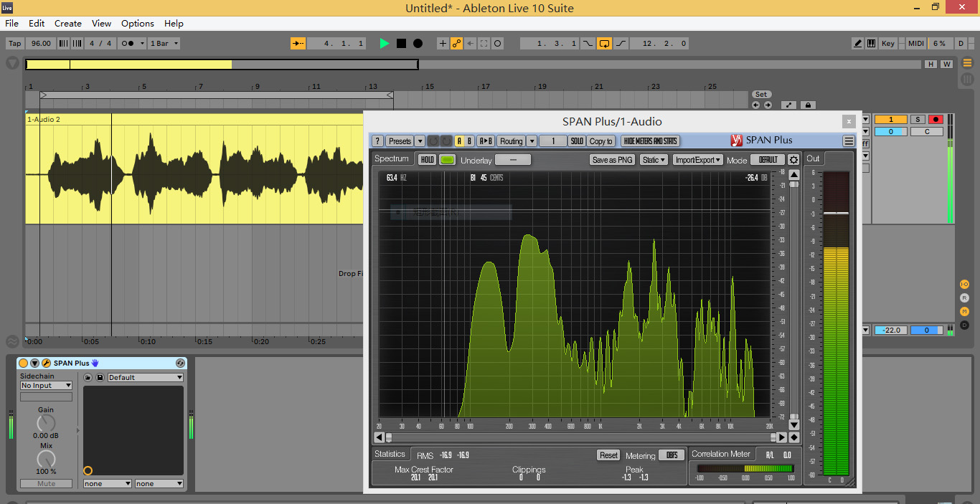Open the Options menu
Image resolution: width=980 pixels, height=504 pixels.
click(x=137, y=24)
